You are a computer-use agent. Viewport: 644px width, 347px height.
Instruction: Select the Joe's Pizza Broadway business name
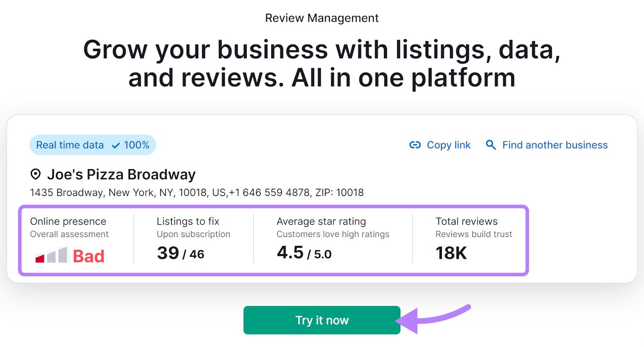[x=122, y=174]
